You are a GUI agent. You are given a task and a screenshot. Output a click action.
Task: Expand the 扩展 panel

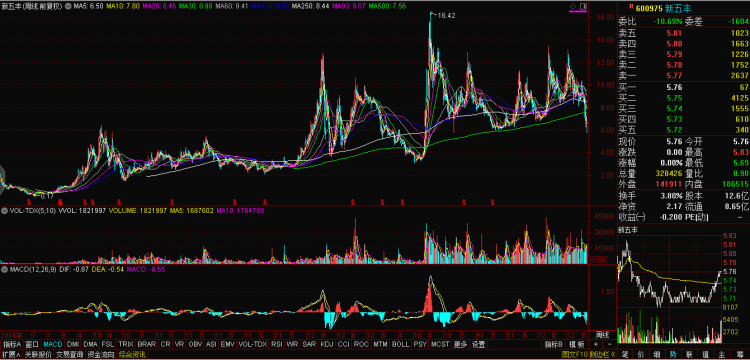tap(11, 355)
